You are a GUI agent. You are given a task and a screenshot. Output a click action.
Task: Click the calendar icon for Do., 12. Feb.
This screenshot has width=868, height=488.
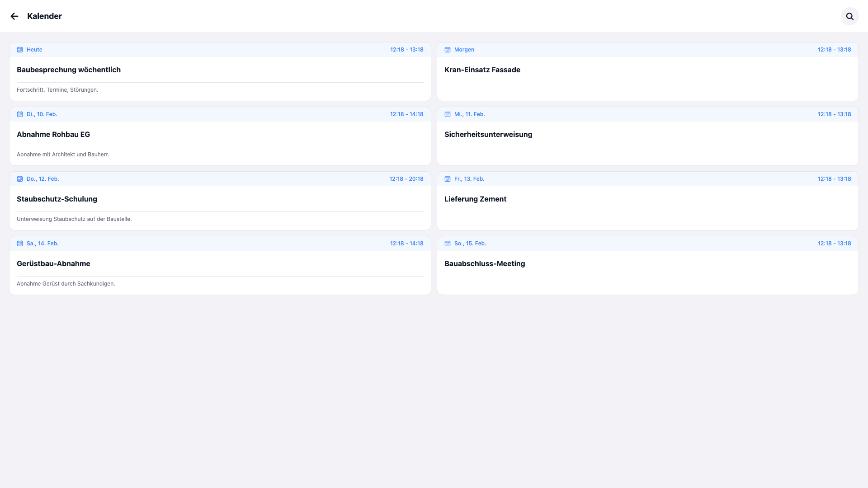pos(19,179)
